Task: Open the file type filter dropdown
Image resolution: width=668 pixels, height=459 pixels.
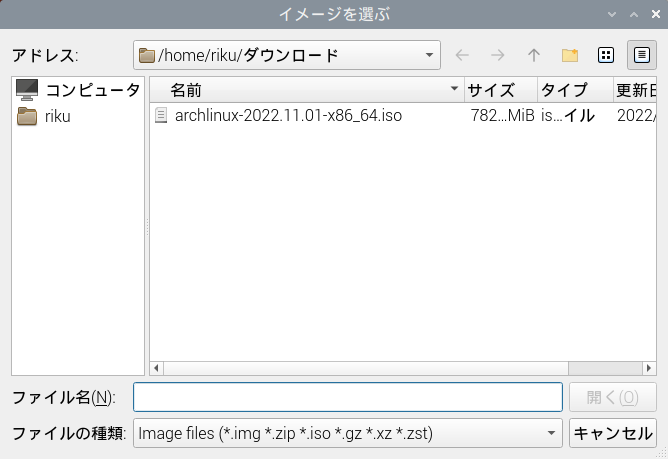Action: tap(348, 433)
